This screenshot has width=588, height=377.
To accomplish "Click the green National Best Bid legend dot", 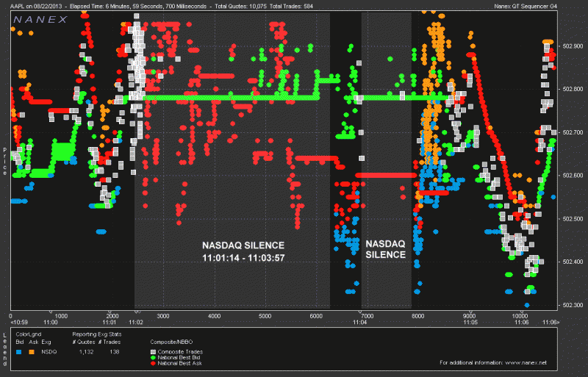I will click(x=153, y=358).
